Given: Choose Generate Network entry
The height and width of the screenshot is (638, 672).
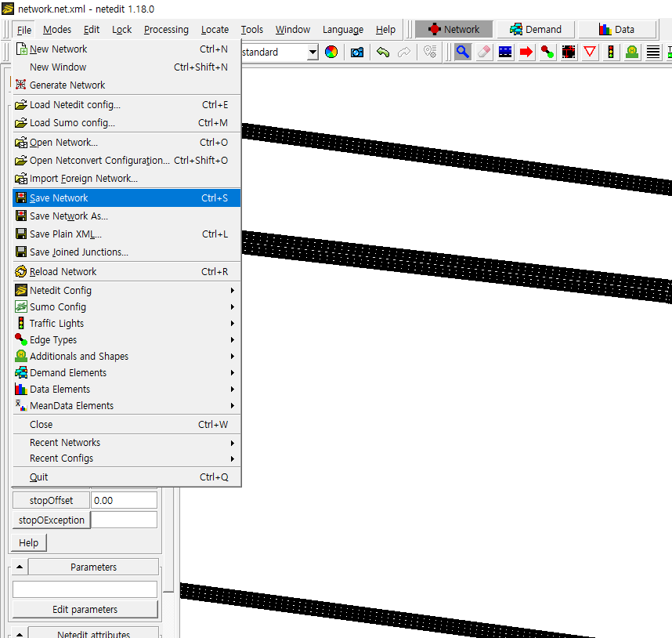Looking at the screenshot, I should click(x=127, y=85).
